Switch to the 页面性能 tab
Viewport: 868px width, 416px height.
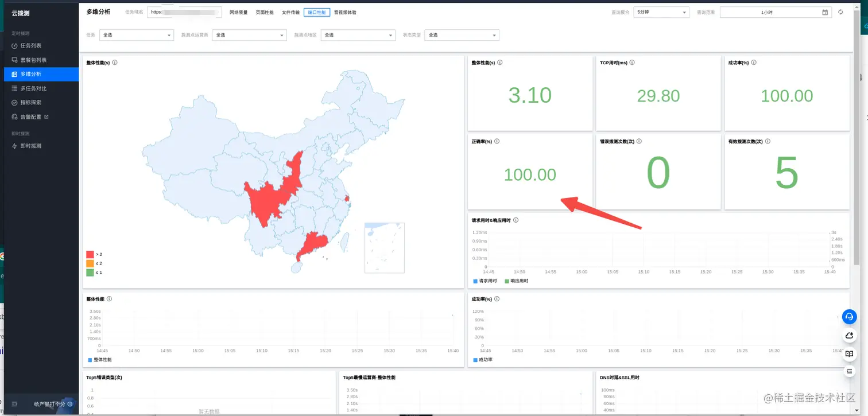point(265,12)
